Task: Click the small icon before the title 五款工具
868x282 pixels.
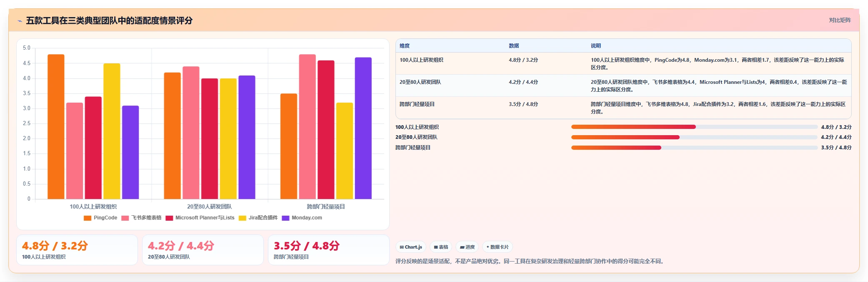Action: click(20, 21)
